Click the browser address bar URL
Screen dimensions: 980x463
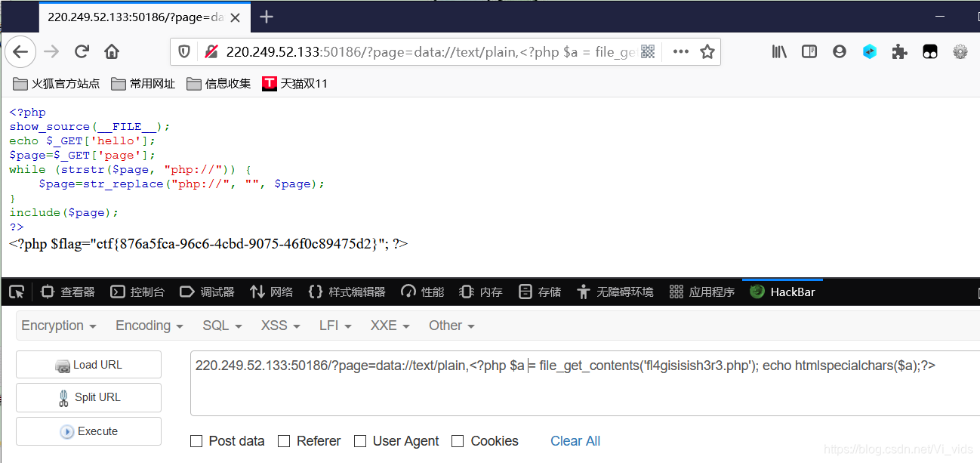(x=430, y=51)
